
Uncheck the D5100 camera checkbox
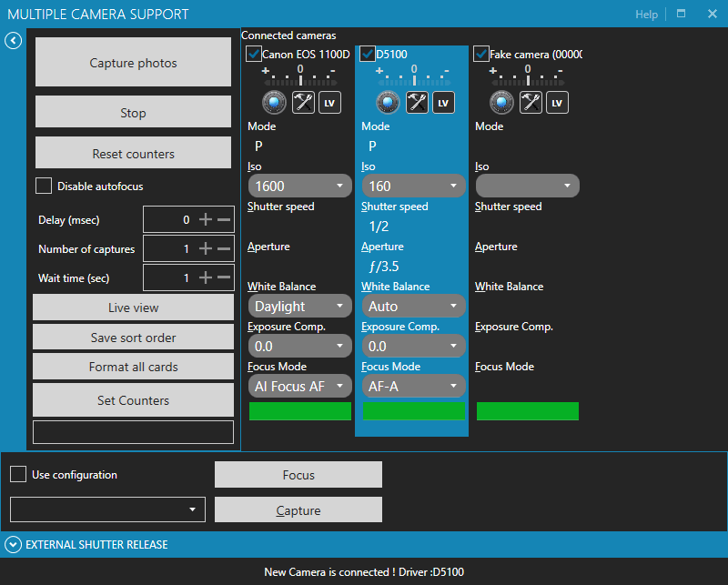(367, 53)
